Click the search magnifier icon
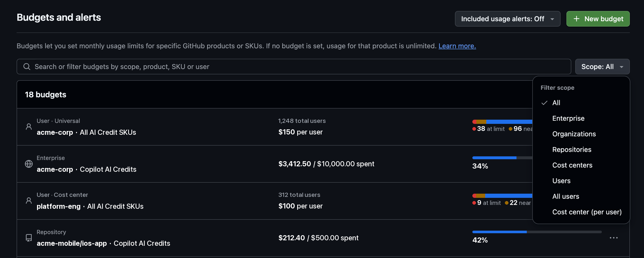The image size is (644, 258). point(27,67)
